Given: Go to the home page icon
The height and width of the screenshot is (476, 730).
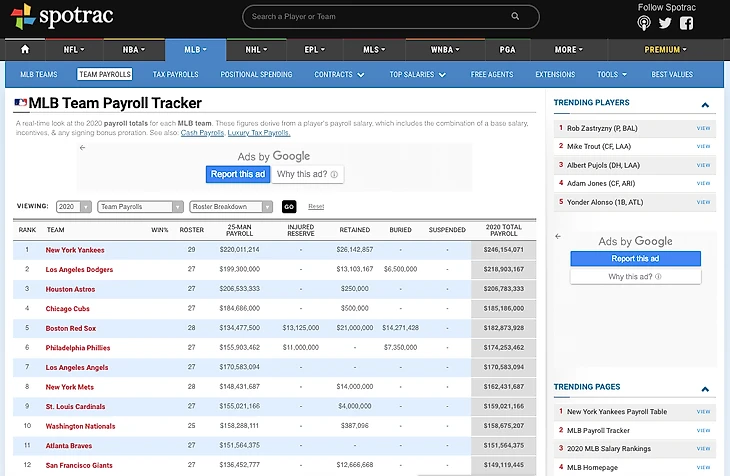Looking at the screenshot, I should coord(25,49).
